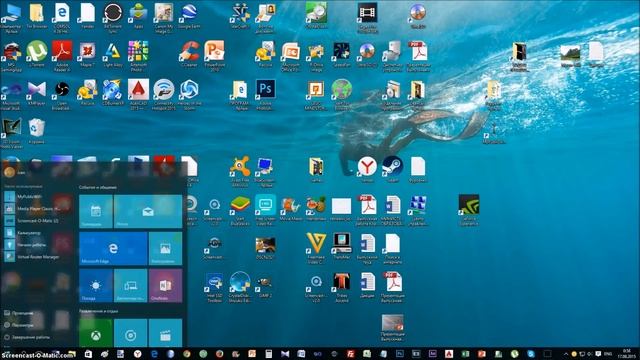The image size is (640, 360).
Task: Show hidden system tray icons arrow
Action: click(x=566, y=354)
